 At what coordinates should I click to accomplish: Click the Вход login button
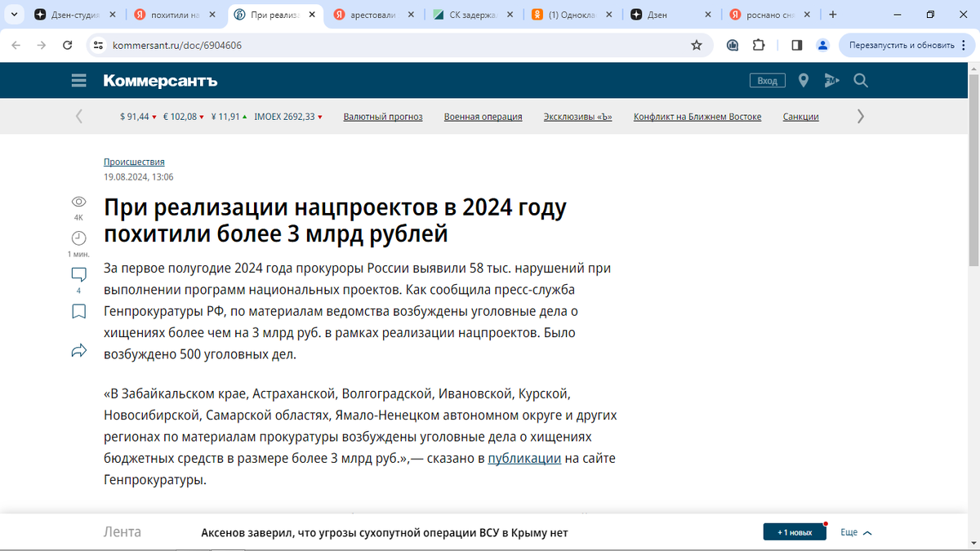(768, 81)
